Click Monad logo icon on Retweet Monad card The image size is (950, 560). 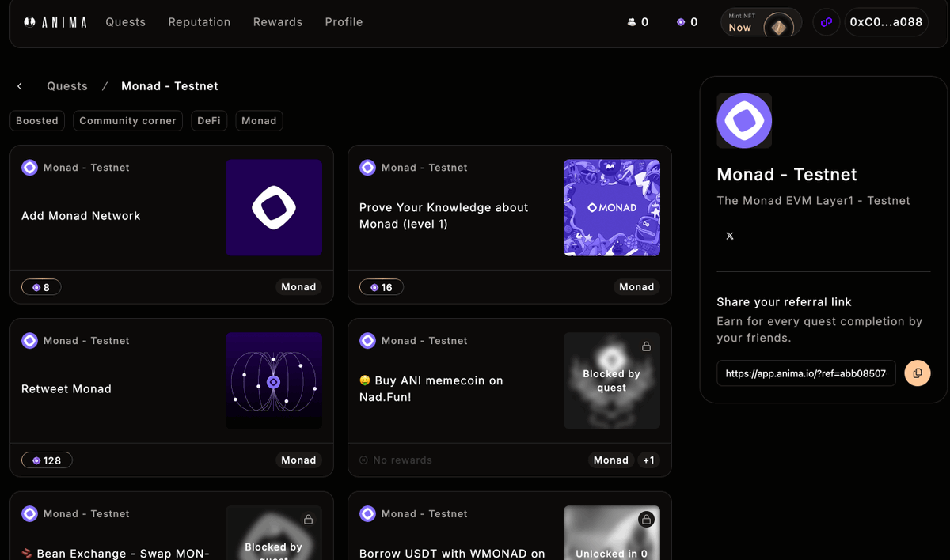pos(29,341)
